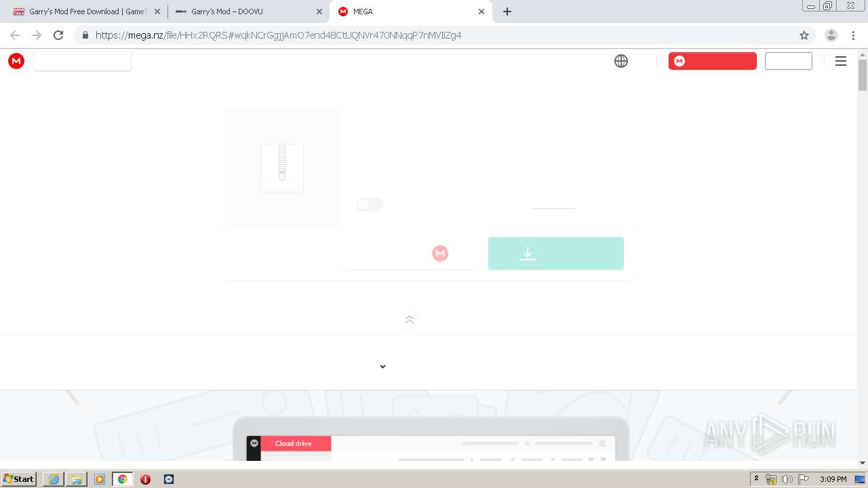Open Action Center flag icon
Viewport: 868px width, 488px height.
click(x=804, y=479)
